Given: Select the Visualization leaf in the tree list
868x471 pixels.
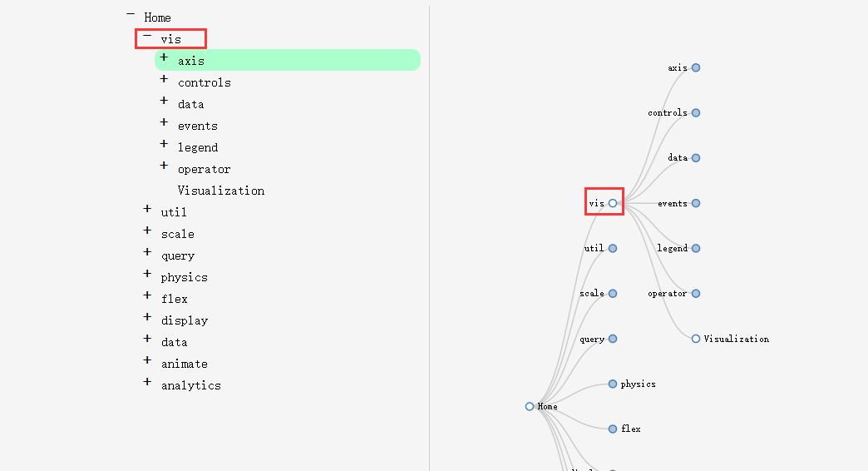Looking at the screenshot, I should 220,191.
